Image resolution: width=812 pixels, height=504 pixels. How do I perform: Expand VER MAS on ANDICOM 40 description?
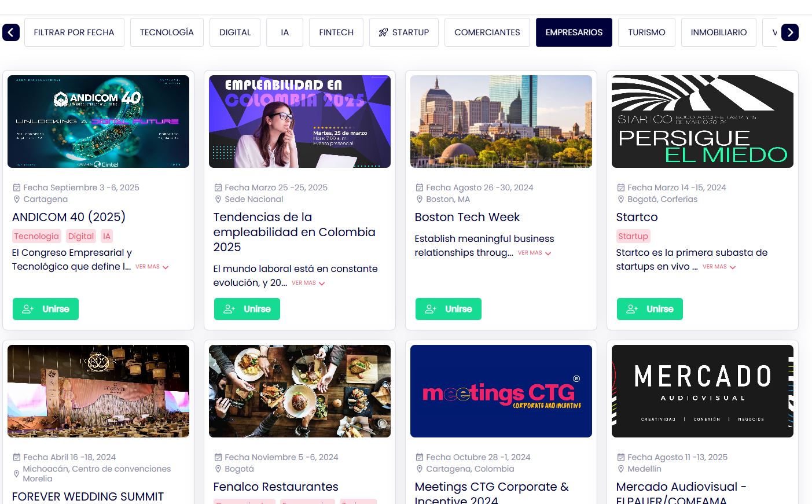(152, 267)
